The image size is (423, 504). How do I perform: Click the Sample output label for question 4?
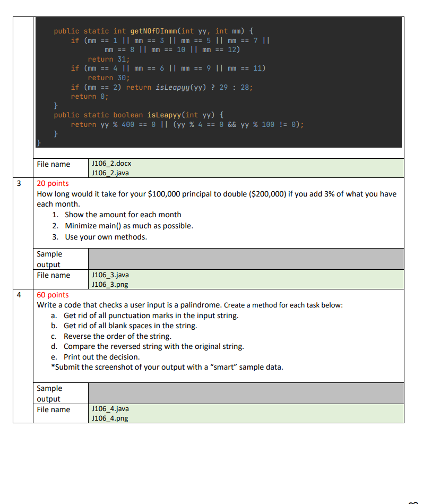pyautogui.click(x=49, y=394)
